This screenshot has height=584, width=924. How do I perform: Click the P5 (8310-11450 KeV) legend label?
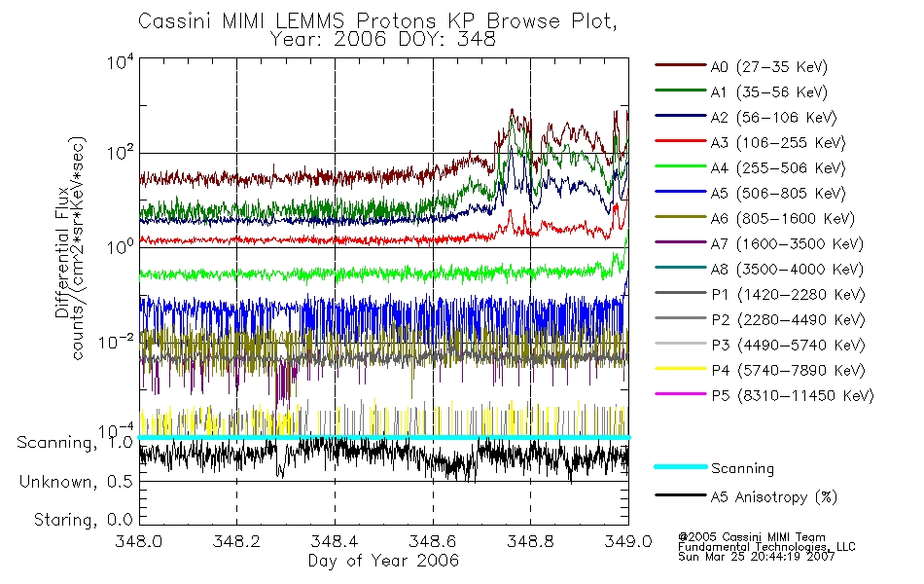click(x=793, y=396)
